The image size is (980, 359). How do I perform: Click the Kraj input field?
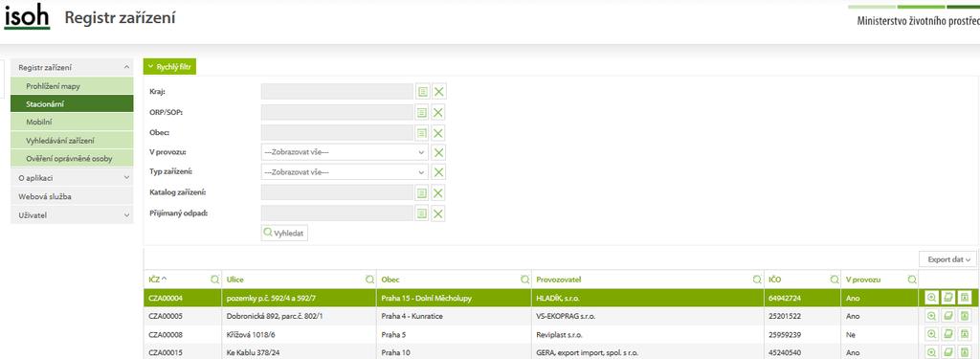[337, 91]
